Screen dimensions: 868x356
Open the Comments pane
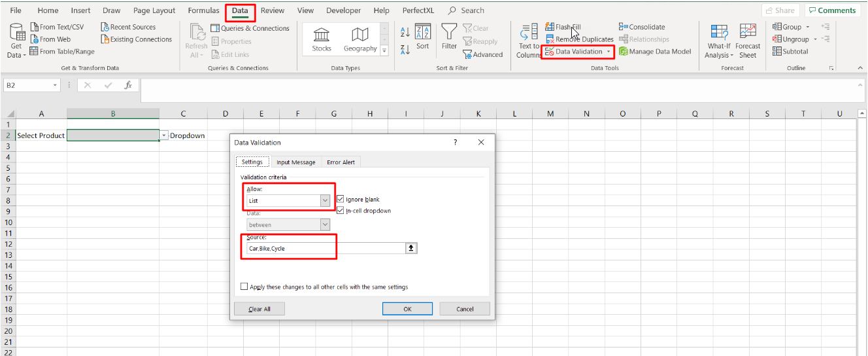coord(832,10)
